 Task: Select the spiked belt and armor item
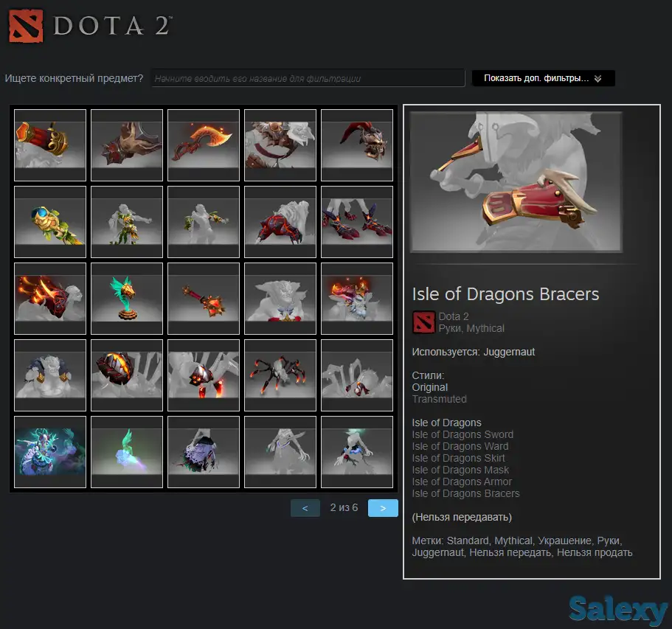point(280,145)
